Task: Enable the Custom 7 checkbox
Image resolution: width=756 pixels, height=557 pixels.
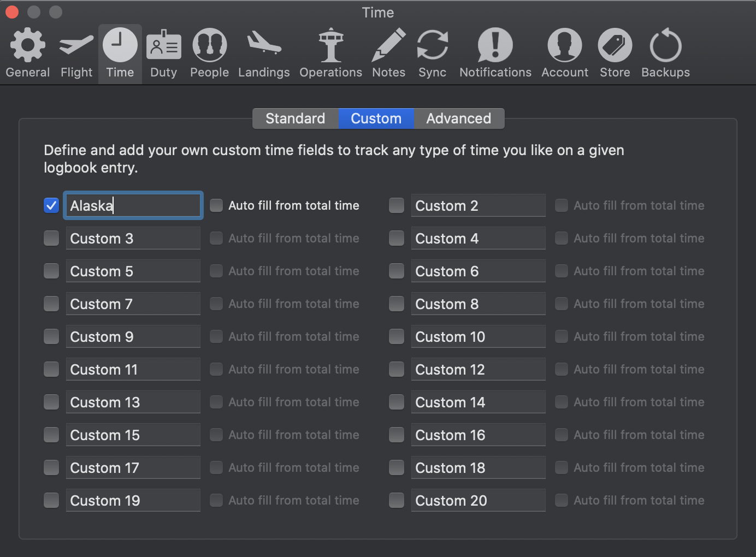Action: click(x=51, y=304)
